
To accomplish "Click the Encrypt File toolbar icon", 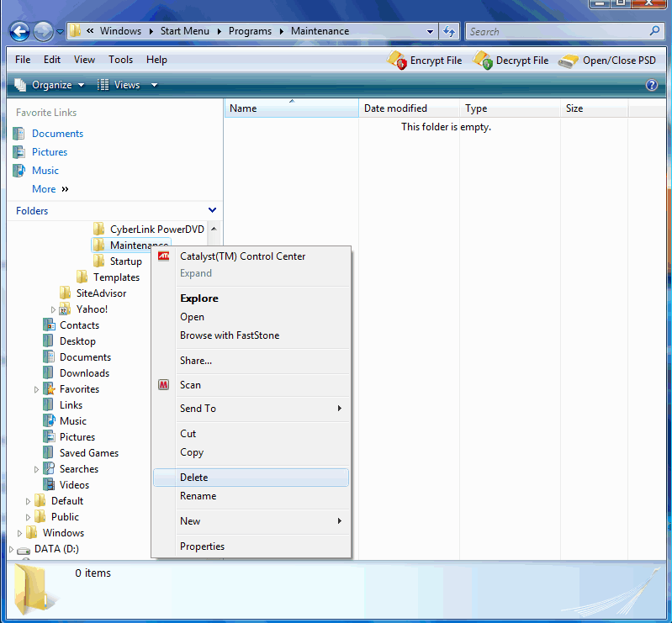I will tap(397, 60).
